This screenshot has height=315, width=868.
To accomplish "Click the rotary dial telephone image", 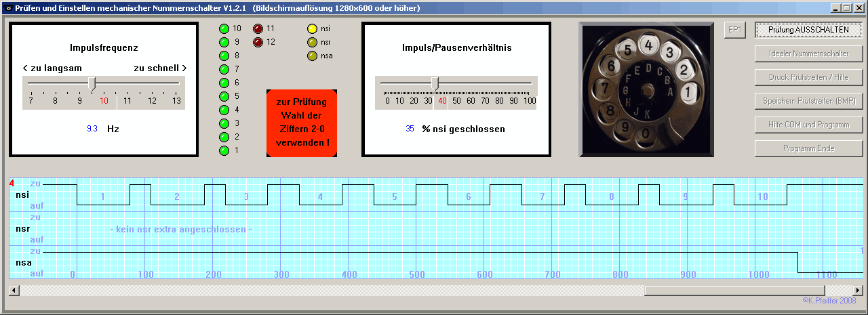I will pos(646,89).
